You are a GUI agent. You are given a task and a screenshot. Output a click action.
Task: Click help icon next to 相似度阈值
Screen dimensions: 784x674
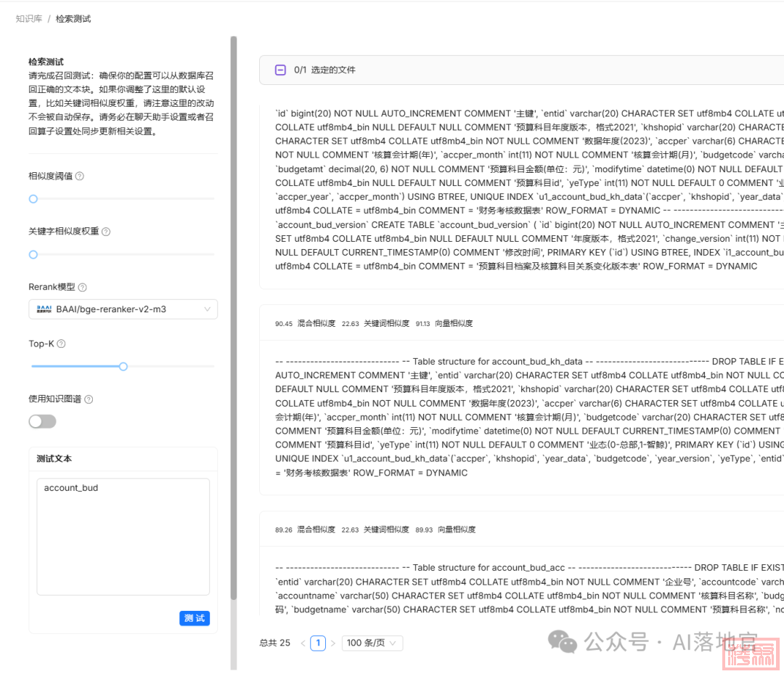tap(80, 176)
